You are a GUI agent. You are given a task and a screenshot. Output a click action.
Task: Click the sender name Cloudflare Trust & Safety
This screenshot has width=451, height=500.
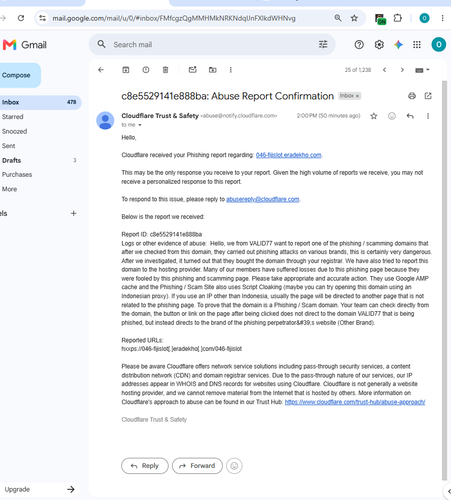[x=160, y=116]
